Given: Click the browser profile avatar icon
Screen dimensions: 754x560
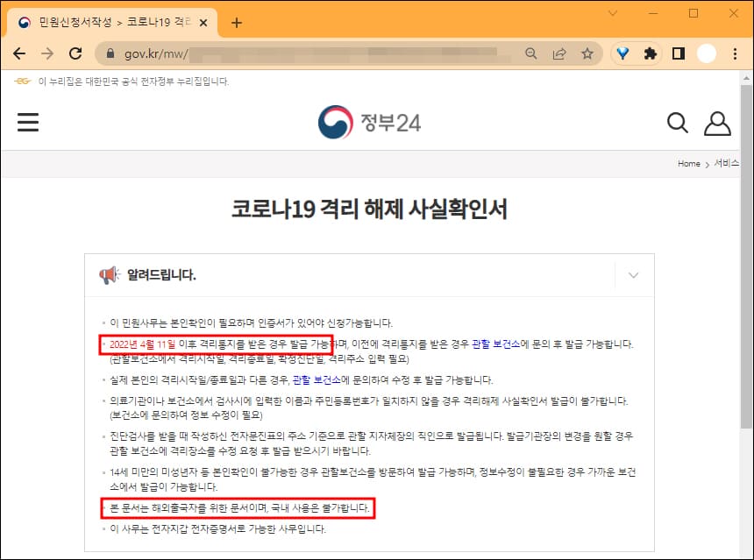Looking at the screenshot, I should [x=705, y=53].
